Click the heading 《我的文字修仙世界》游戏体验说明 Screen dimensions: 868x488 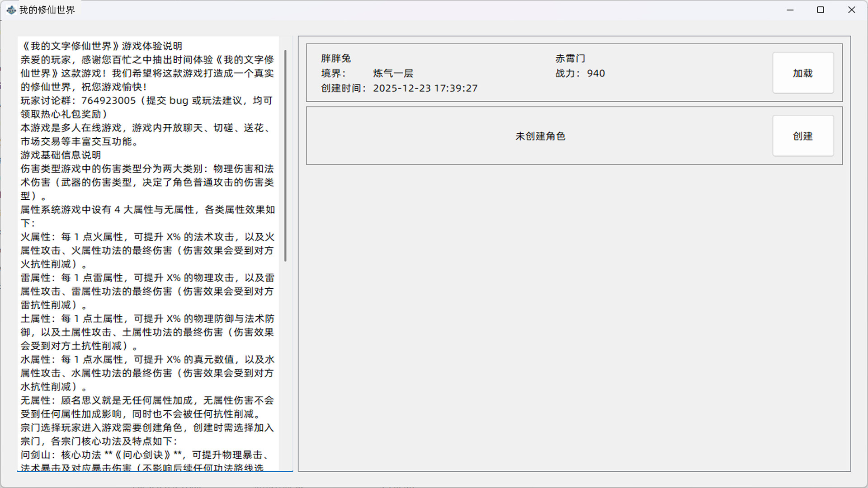(102, 46)
